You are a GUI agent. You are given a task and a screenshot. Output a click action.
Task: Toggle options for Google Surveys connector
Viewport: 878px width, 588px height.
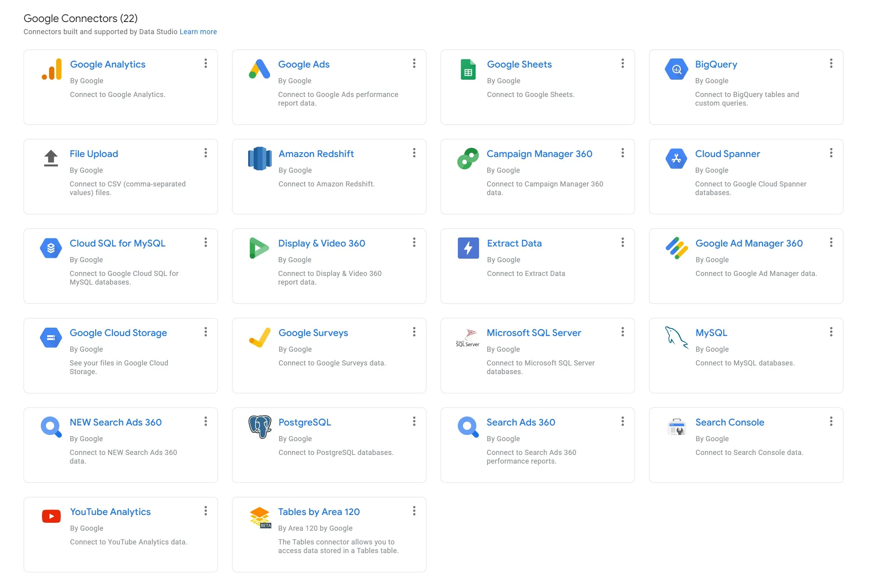tap(414, 332)
